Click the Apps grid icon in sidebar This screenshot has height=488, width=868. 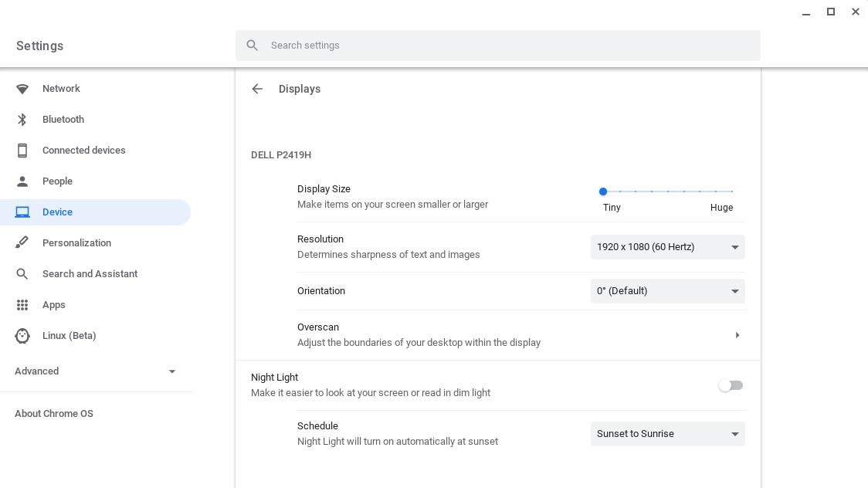click(x=22, y=304)
